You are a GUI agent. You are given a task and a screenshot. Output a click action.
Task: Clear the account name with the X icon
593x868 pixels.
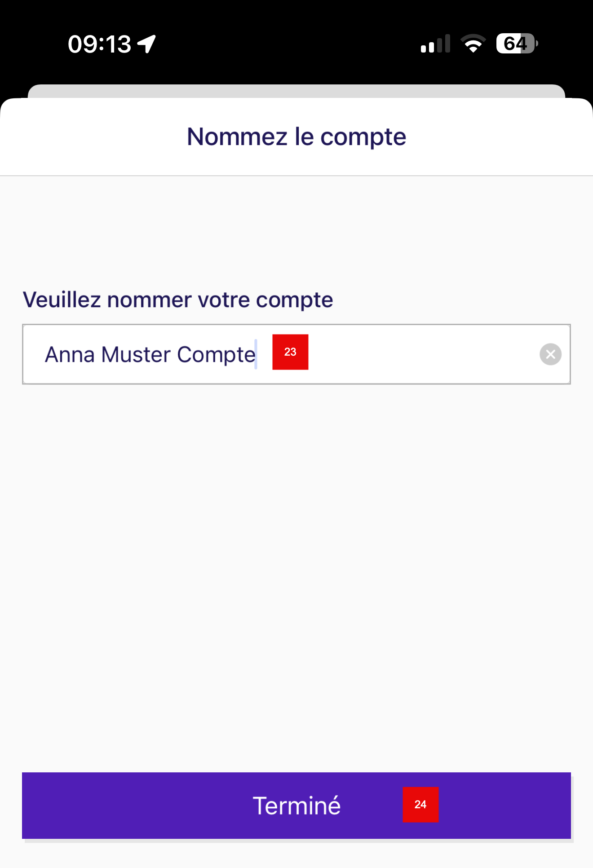click(x=550, y=354)
